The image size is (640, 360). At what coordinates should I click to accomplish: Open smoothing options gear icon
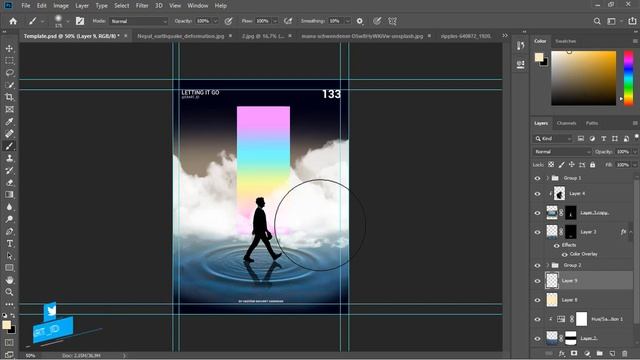[360, 21]
